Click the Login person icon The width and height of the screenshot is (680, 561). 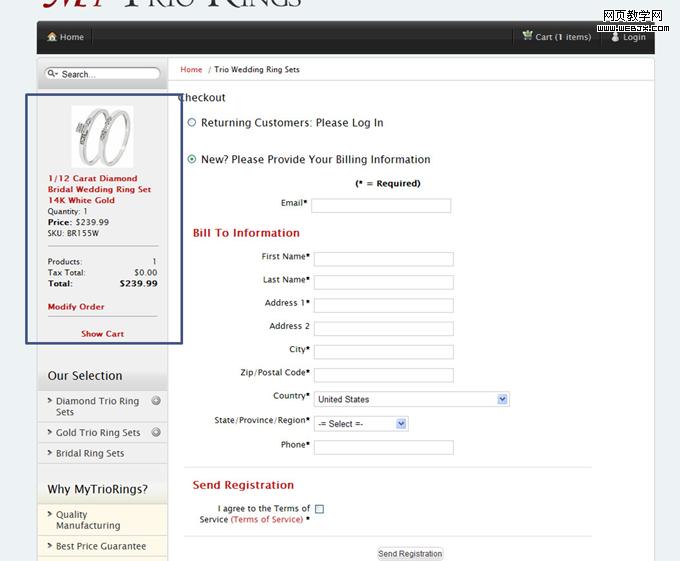tap(615, 37)
